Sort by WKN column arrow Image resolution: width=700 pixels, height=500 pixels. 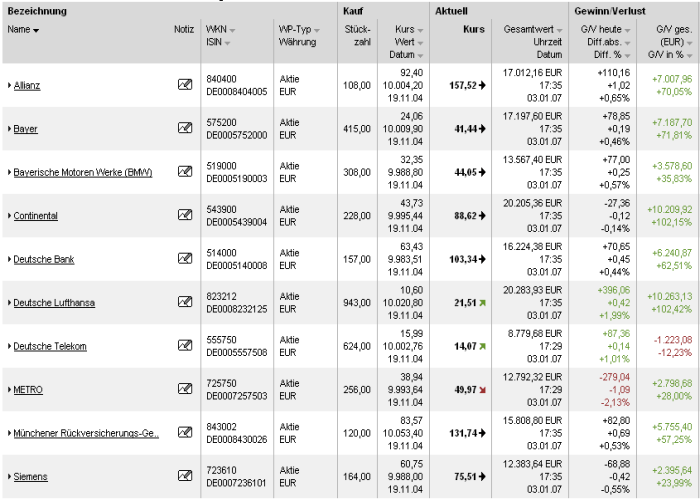tap(234, 31)
